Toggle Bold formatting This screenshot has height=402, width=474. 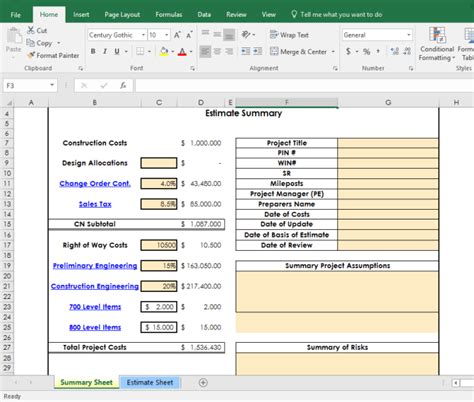click(93, 51)
